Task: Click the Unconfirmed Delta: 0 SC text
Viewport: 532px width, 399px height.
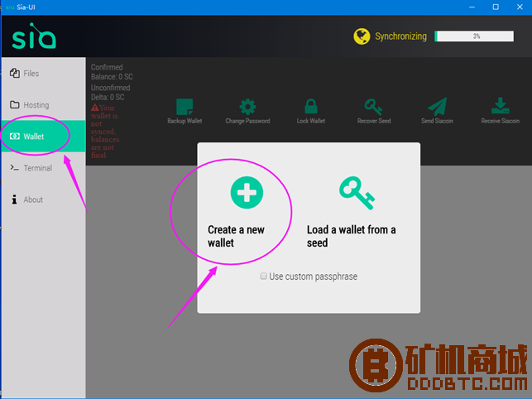Action: (x=110, y=93)
